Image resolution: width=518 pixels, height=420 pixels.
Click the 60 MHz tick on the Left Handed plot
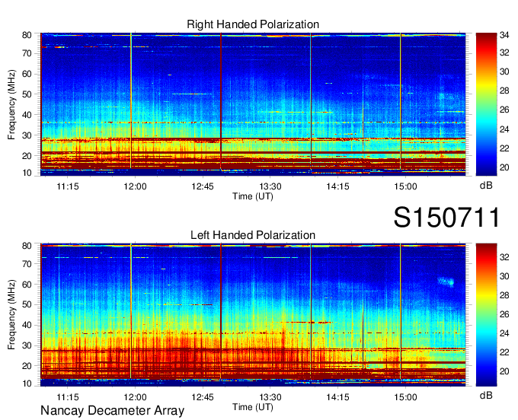(x=27, y=285)
